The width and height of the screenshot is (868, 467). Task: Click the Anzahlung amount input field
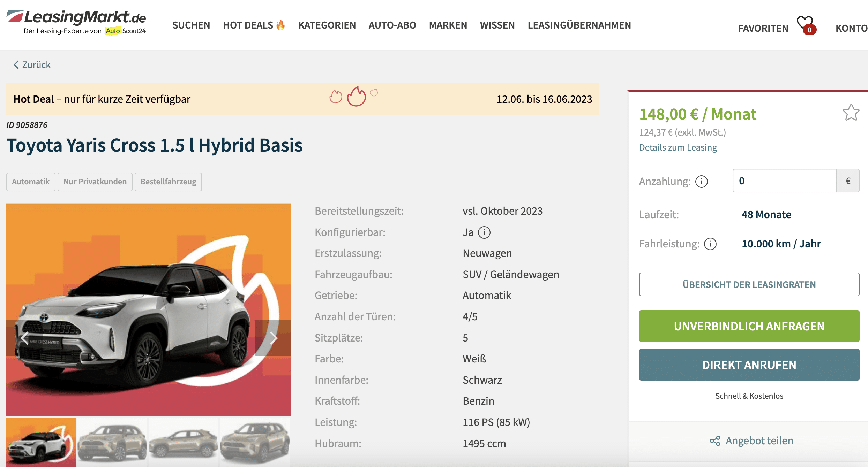[784, 181]
